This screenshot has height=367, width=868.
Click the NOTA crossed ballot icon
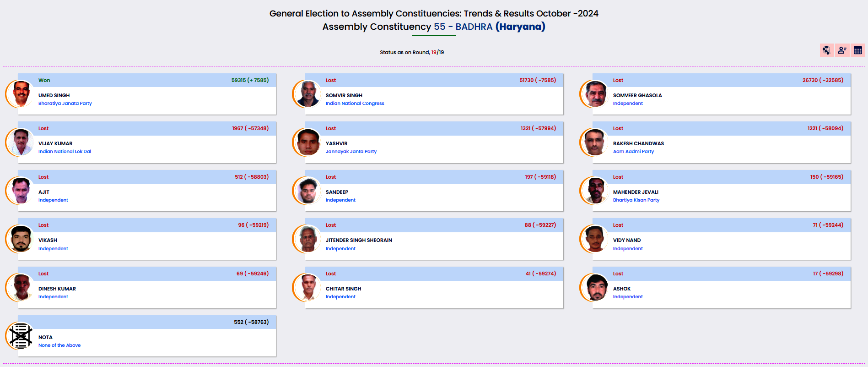(21, 336)
